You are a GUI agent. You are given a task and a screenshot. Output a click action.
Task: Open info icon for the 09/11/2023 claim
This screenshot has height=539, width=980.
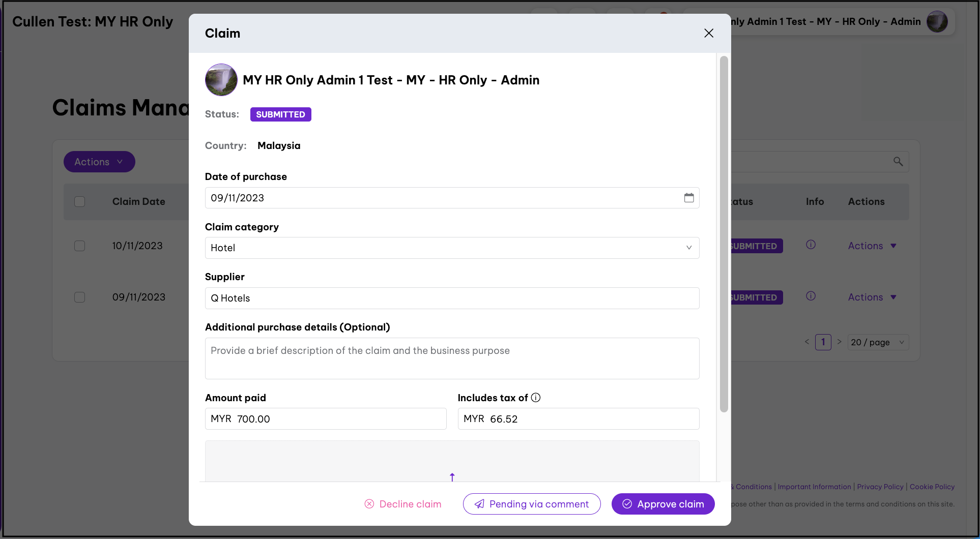[811, 296]
